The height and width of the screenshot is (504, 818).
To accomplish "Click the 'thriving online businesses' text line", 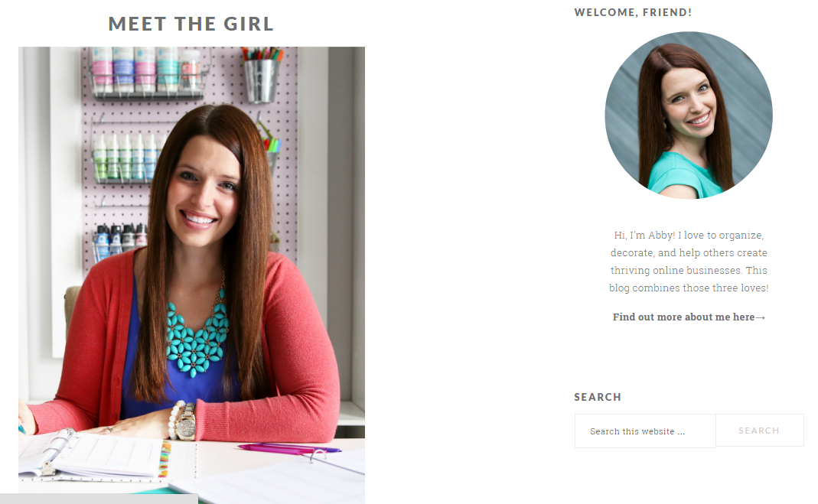I will 689,271.
